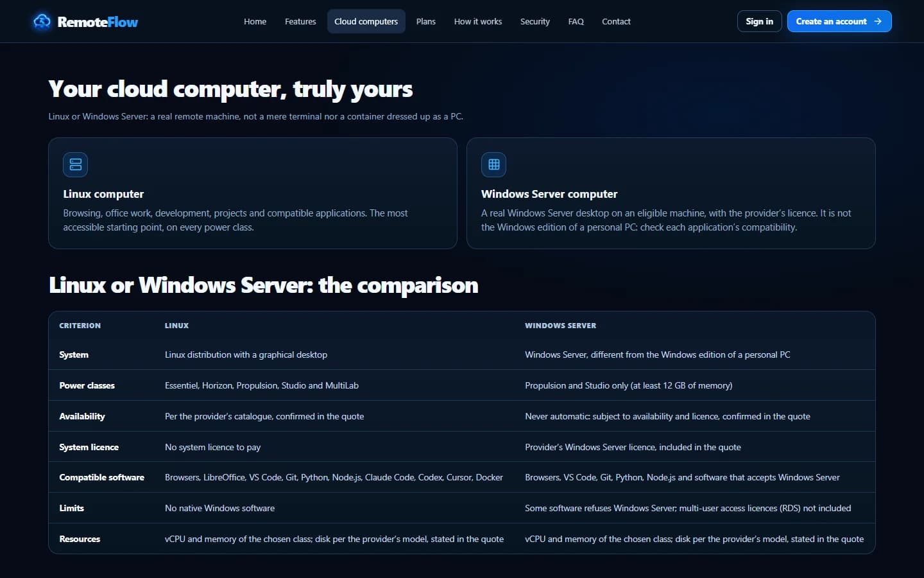Select the Cloud computers nav tab

coord(366,21)
